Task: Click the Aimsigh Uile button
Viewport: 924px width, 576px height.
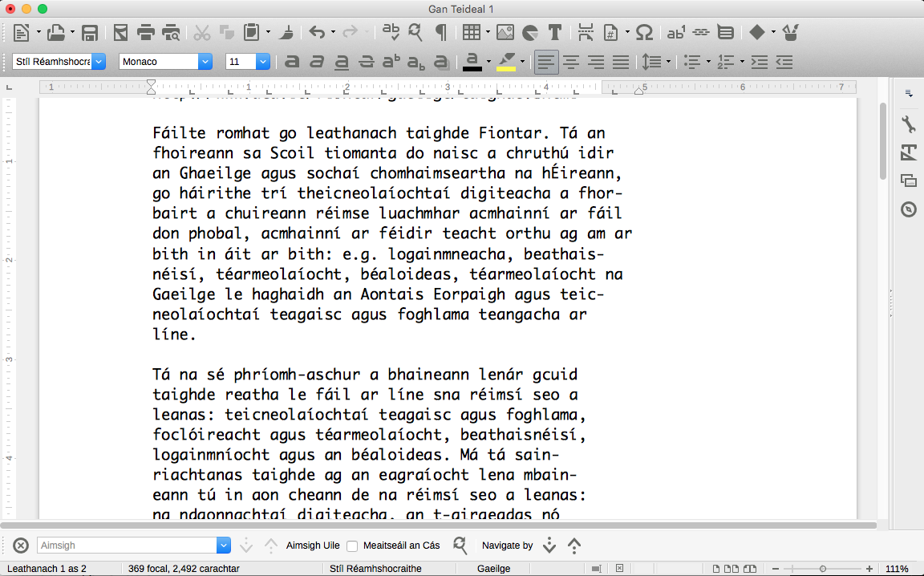Action: [313, 546]
